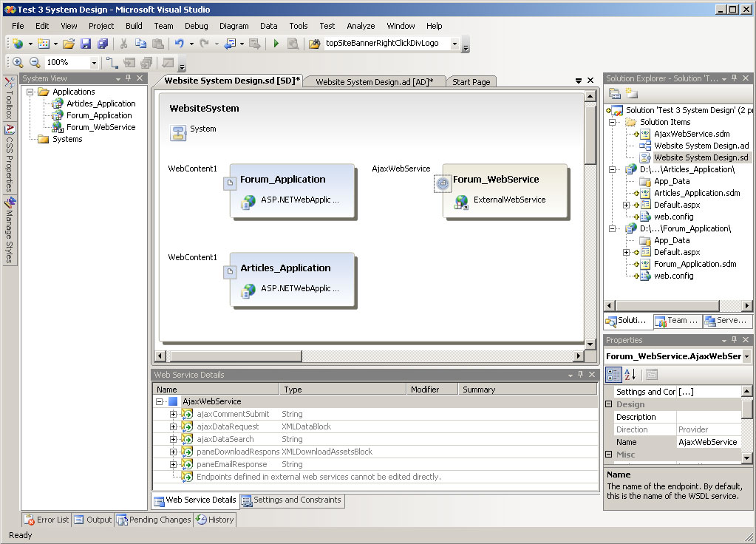This screenshot has width=756, height=544.
Task: Click the Open File folder icon
Action: 69,44
